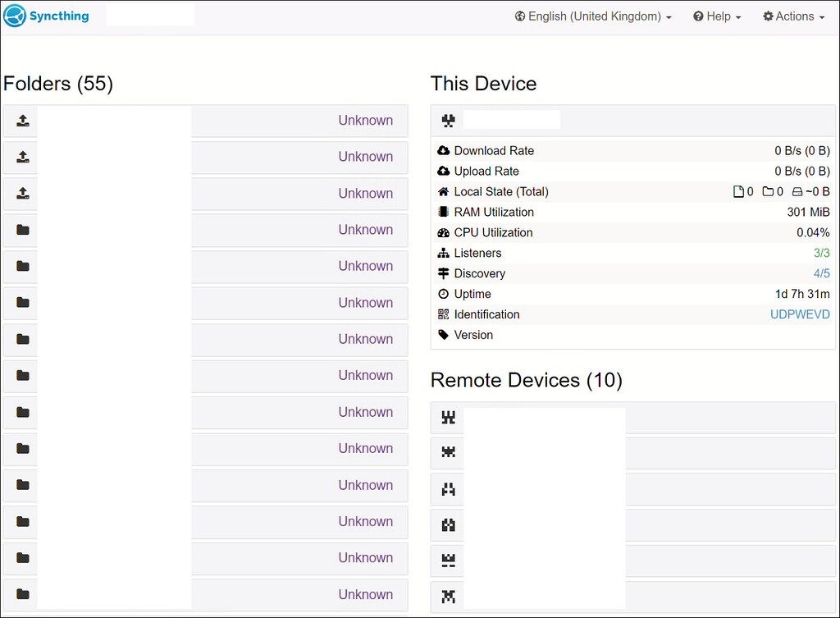Click the Local State home icon

pos(444,191)
